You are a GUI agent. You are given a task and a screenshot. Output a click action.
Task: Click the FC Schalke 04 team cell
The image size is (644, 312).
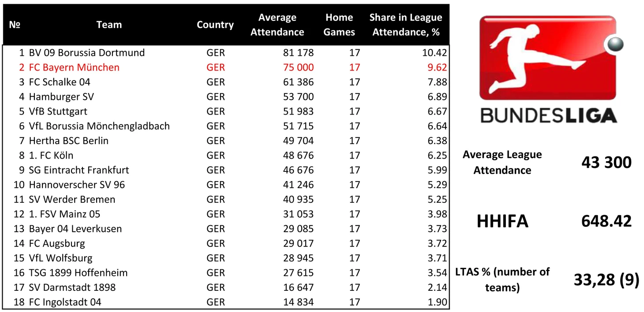(x=60, y=82)
